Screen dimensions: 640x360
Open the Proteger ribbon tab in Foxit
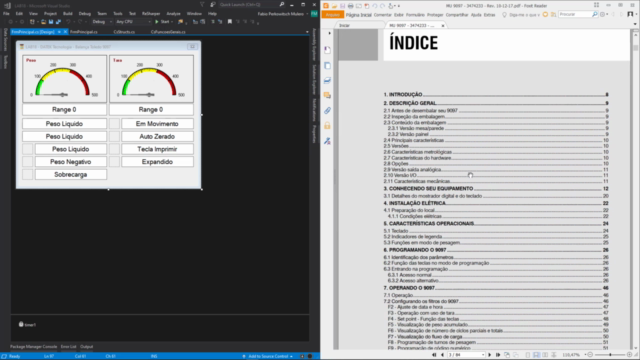[x=435, y=15]
